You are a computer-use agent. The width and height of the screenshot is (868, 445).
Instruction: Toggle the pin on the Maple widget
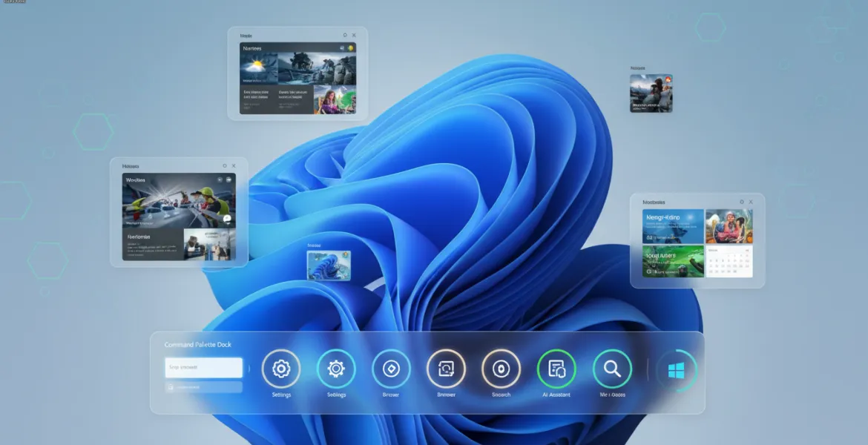[344, 35]
